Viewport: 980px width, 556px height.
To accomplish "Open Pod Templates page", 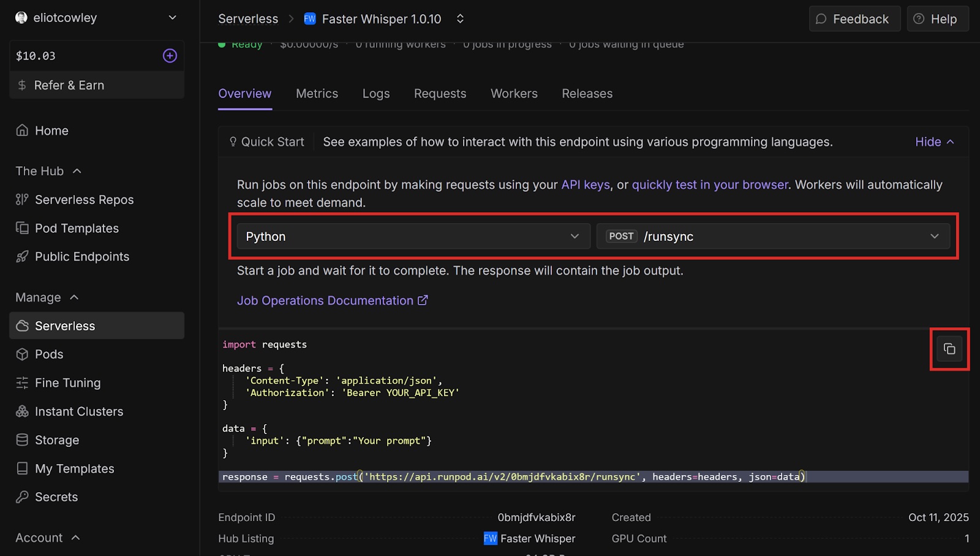I will pos(97,228).
